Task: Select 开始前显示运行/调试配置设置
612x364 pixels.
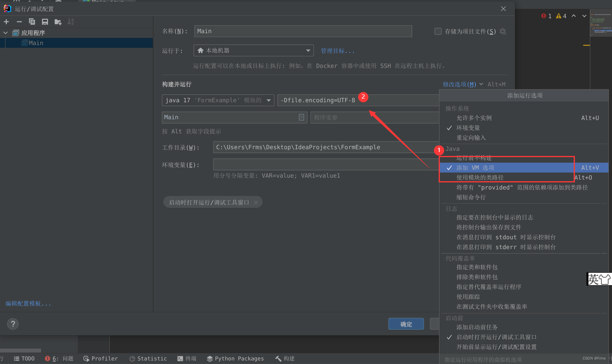Action: click(x=524, y=347)
